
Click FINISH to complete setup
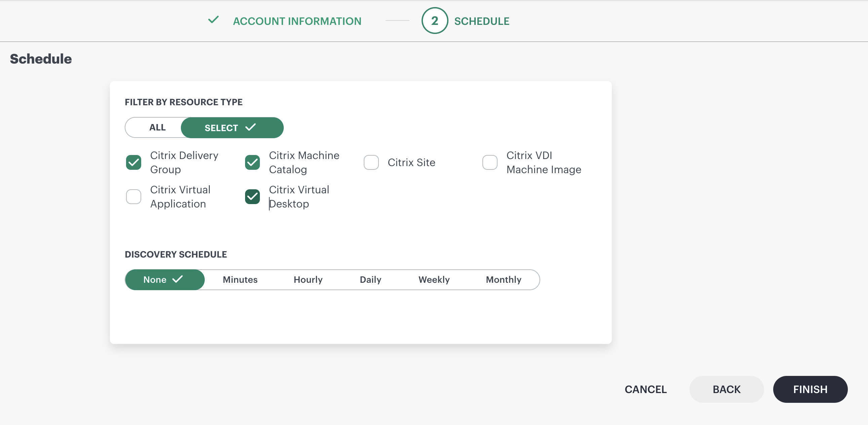(x=811, y=389)
